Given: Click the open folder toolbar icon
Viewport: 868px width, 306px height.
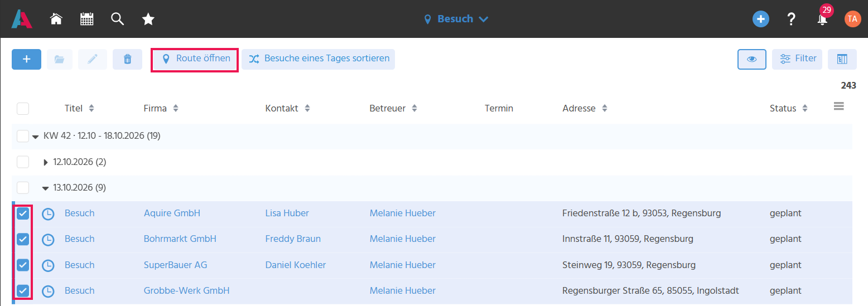Looking at the screenshot, I should tap(60, 59).
